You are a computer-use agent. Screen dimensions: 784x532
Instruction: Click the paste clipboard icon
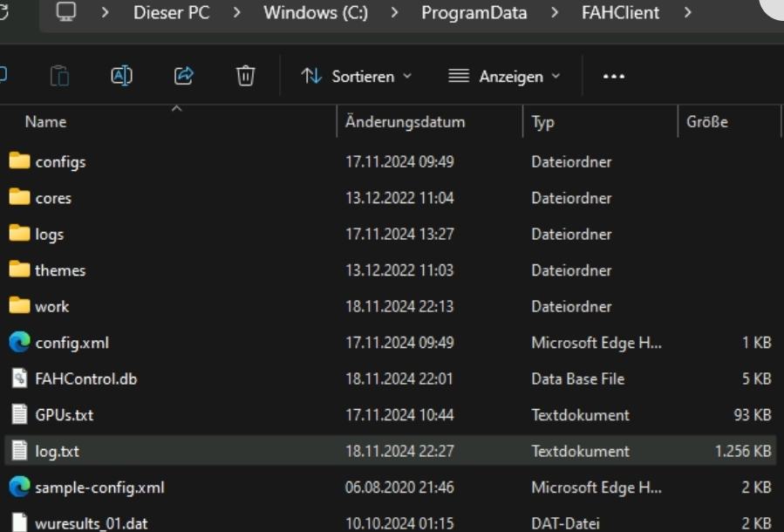pyautogui.click(x=59, y=76)
